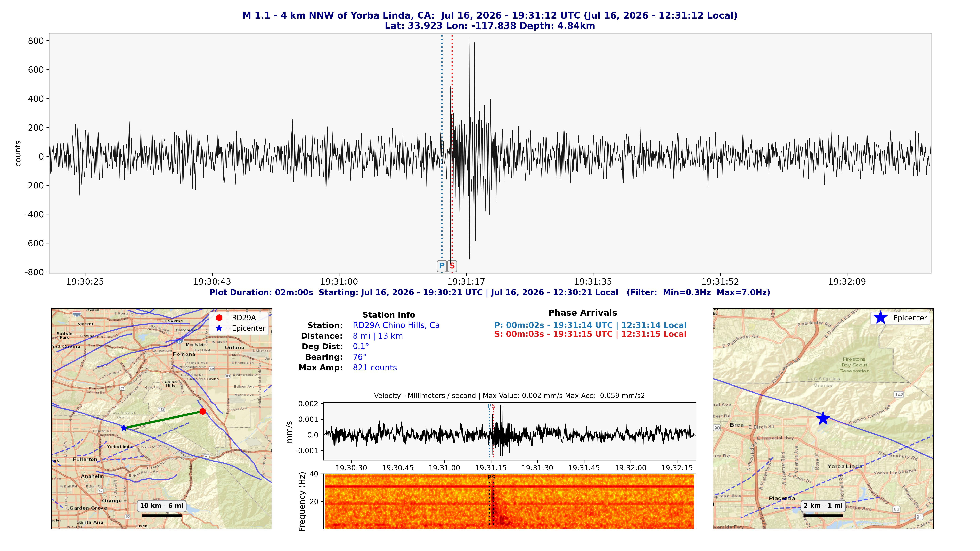Click the "Station Info" heading
The height and width of the screenshot is (551, 980).
(x=389, y=315)
